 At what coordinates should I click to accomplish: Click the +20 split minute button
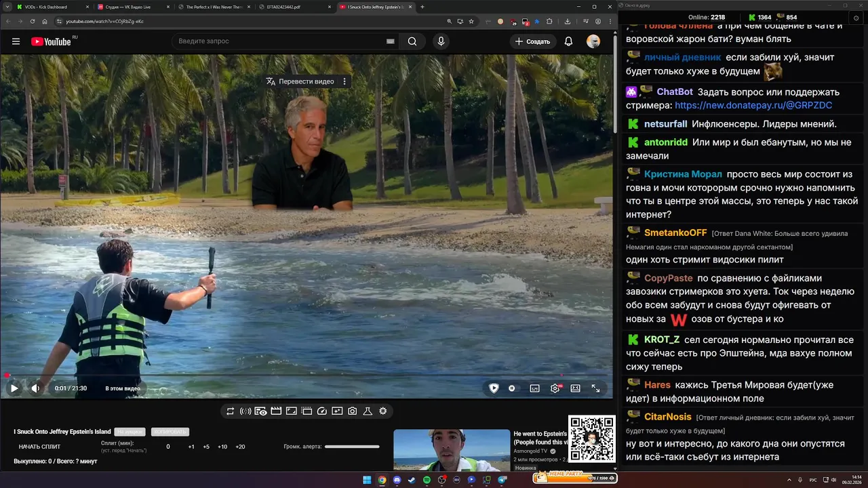pos(240,447)
